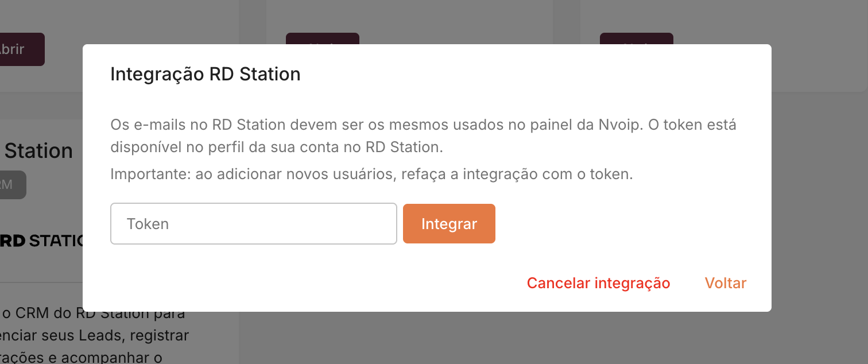Screen dimensions: 868x364
Task: Click the dark button in the middle card
Action: coord(322,38)
